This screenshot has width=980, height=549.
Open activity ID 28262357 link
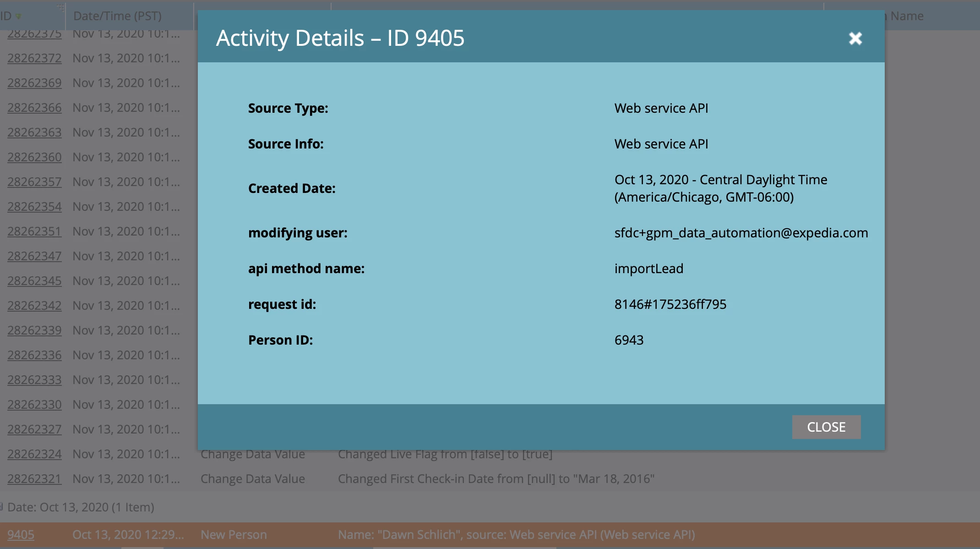(x=34, y=182)
